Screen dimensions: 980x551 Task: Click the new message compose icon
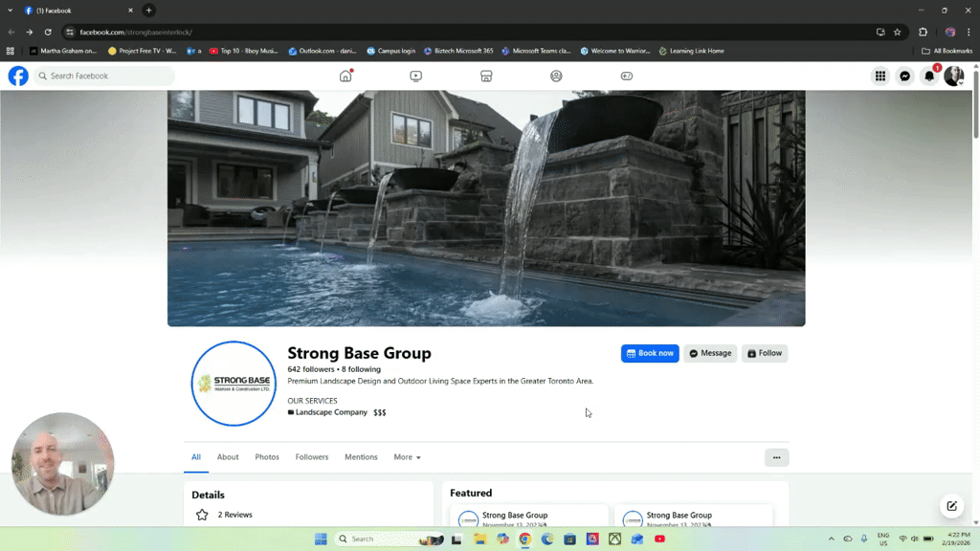pyautogui.click(x=951, y=506)
